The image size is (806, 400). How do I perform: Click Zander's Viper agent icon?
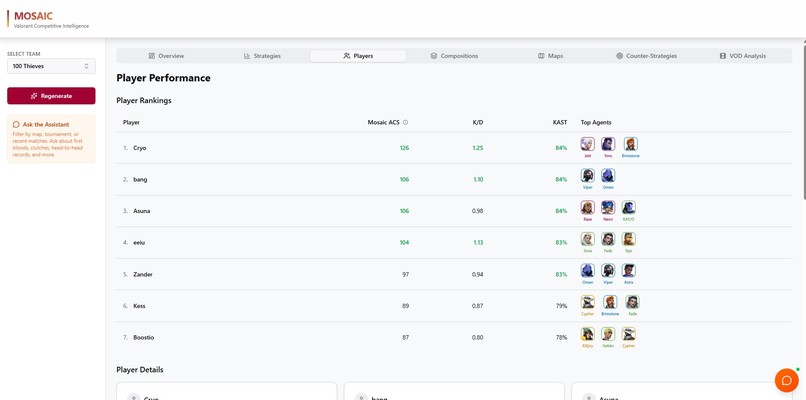608,270
